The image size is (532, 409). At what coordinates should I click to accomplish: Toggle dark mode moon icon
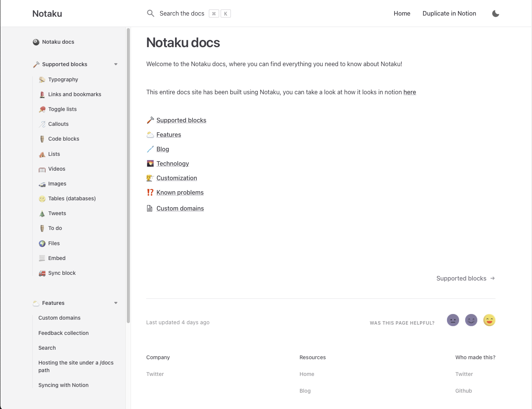coord(496,14)
